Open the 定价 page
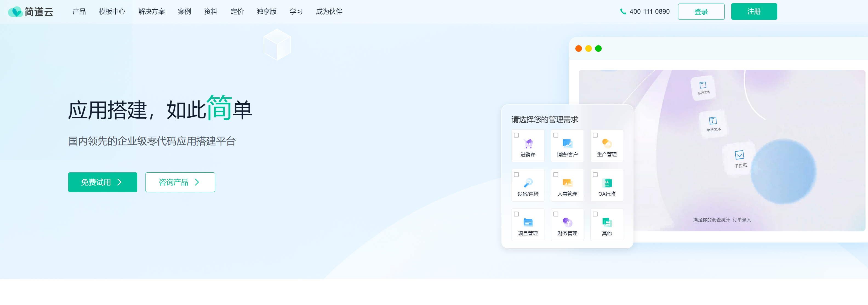Screen dimensions: 868x305 pos(237,12)
